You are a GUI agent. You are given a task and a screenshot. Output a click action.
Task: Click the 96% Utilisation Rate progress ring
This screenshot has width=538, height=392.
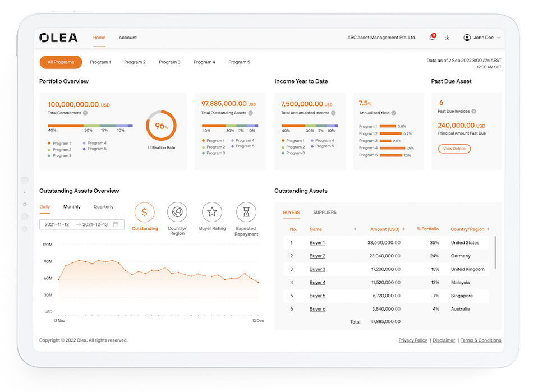161,126
